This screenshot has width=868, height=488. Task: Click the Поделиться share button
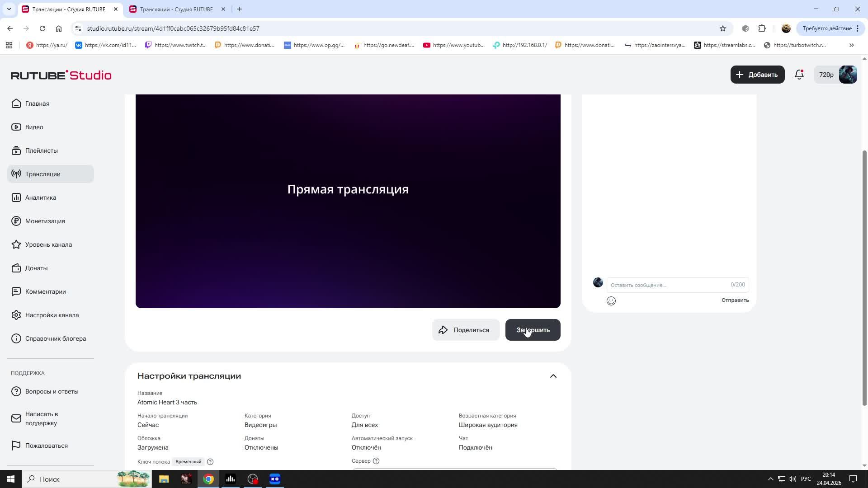[466, 330]
